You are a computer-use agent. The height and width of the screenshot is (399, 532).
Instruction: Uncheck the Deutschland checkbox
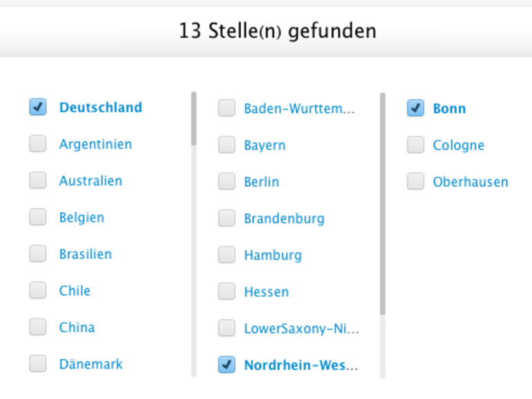[37, 107]
